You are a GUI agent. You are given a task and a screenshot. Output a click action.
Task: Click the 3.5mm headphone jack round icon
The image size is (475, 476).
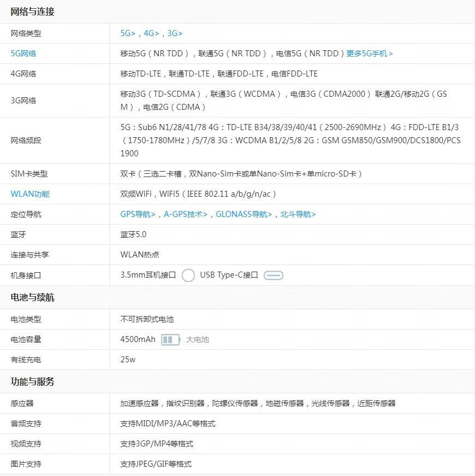coord(188,275)
